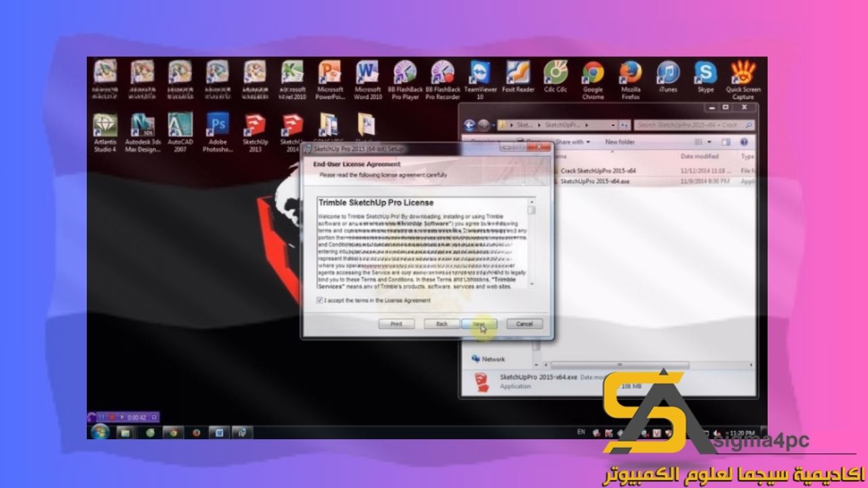Open Autodesk 3ds Max Design icon
This screenshot has width=868, height=488.
pos(143,132)
